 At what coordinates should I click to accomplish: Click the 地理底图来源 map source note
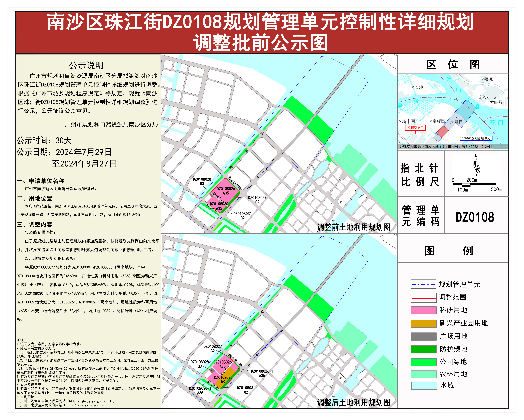(x=446, y=147)
